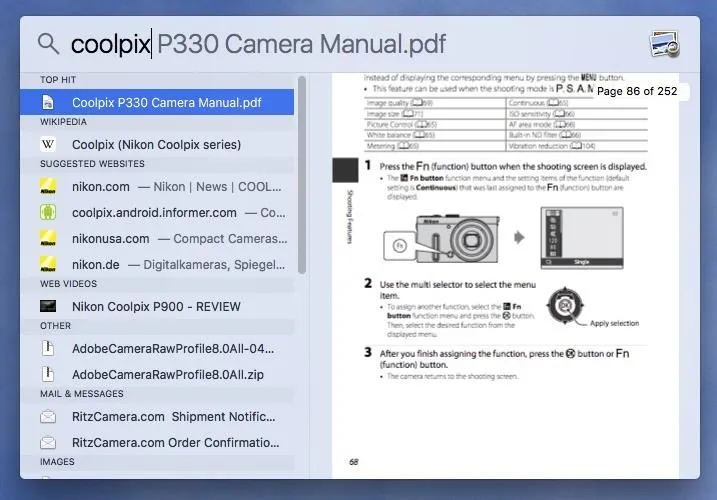This screenshot has height=500, width=717.
Task: Open the nikon.com suggested website
Action: (x=157, y=187)
